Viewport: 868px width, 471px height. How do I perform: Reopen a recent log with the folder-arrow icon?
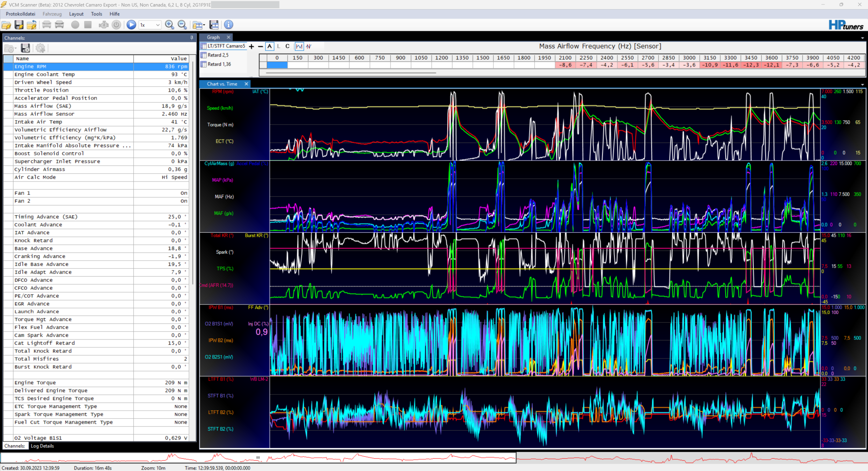(x=32, y=25)
